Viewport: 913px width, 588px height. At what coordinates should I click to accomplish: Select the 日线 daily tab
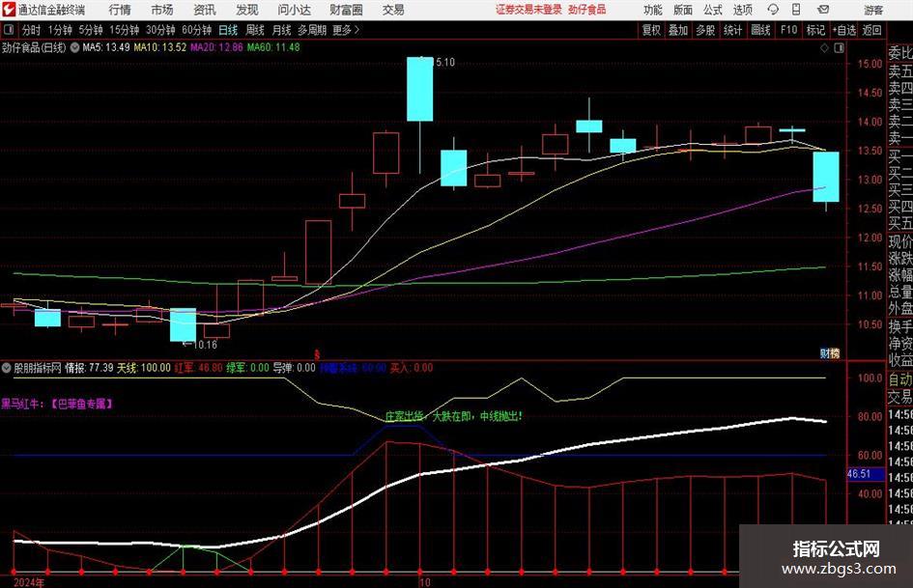pyautogui.click(x=228, y=30)
